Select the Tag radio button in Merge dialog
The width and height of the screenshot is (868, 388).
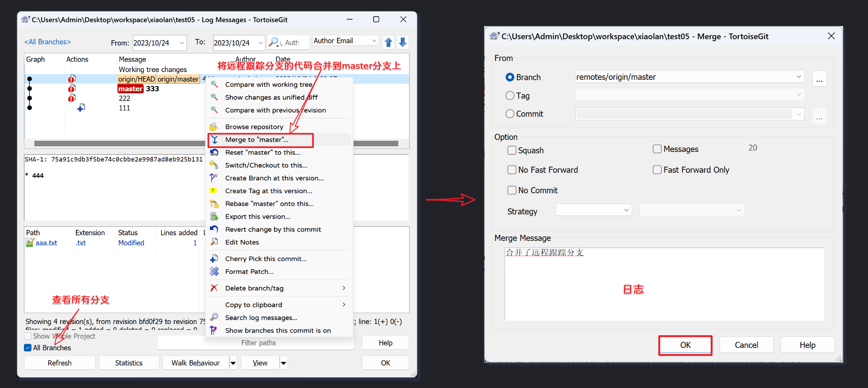point(510,96)
